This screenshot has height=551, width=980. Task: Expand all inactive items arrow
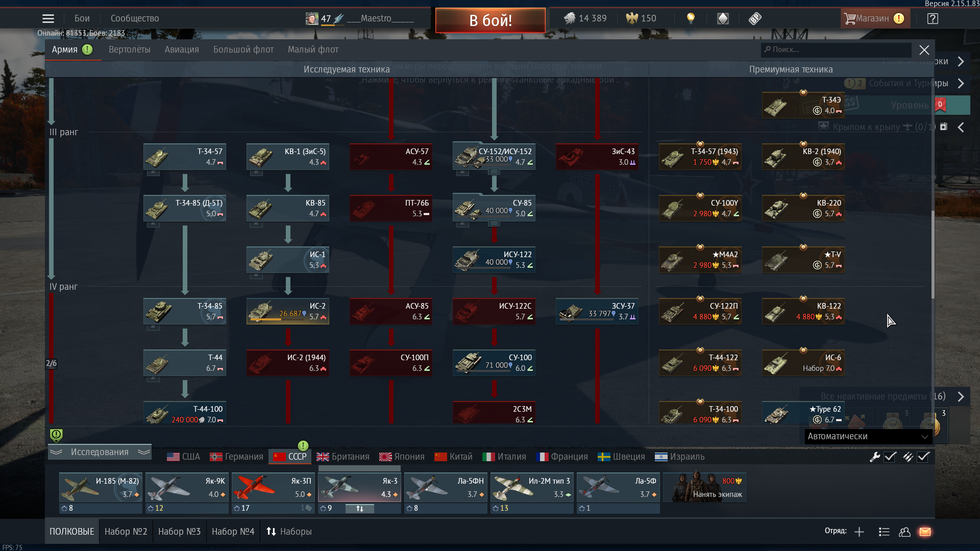(x=961, y=396)
